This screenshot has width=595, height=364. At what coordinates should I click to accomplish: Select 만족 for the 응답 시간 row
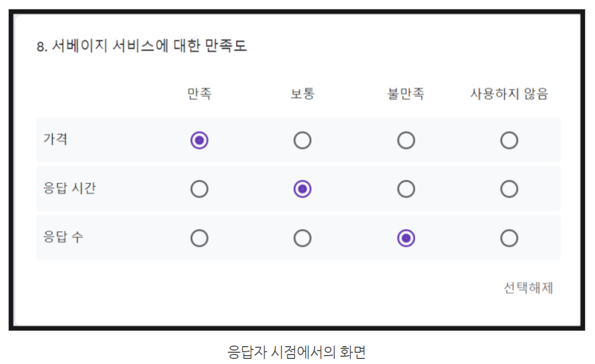point(199,189)
